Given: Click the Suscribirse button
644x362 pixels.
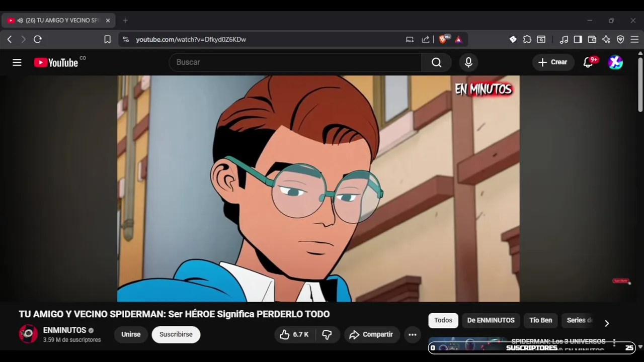Looking at the screenshot, I should pyautogui.click(x=176, y=334).
